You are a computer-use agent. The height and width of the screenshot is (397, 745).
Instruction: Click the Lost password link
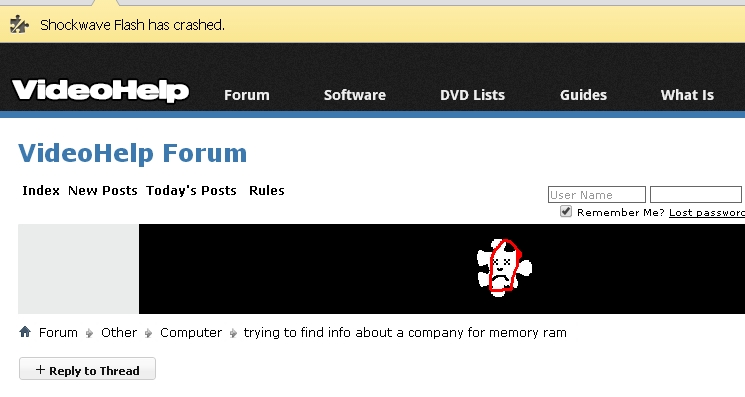pyautogui.click(x=707, y=212)
